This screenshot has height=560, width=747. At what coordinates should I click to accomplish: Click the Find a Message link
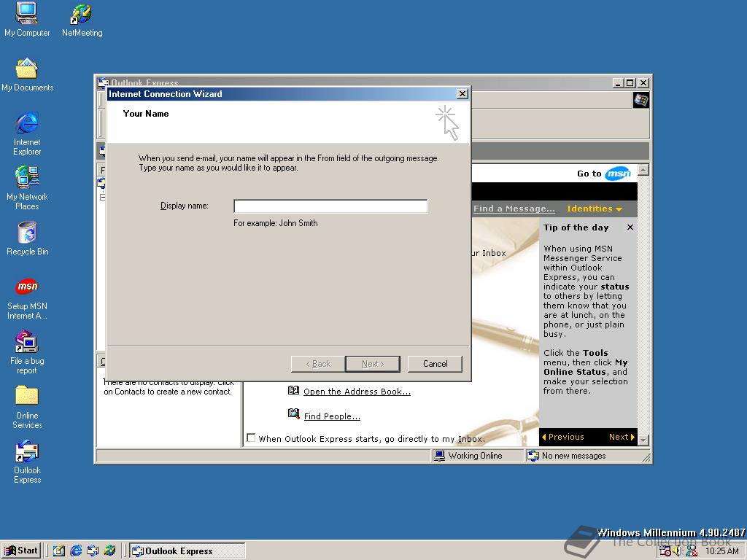(514, 209)
